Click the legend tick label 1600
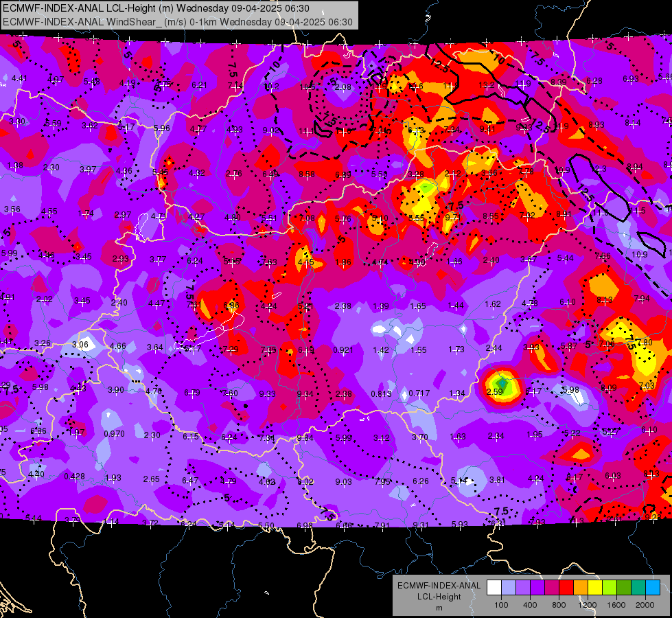The width and height of the screenshot is (672, 618). [616, 605]
